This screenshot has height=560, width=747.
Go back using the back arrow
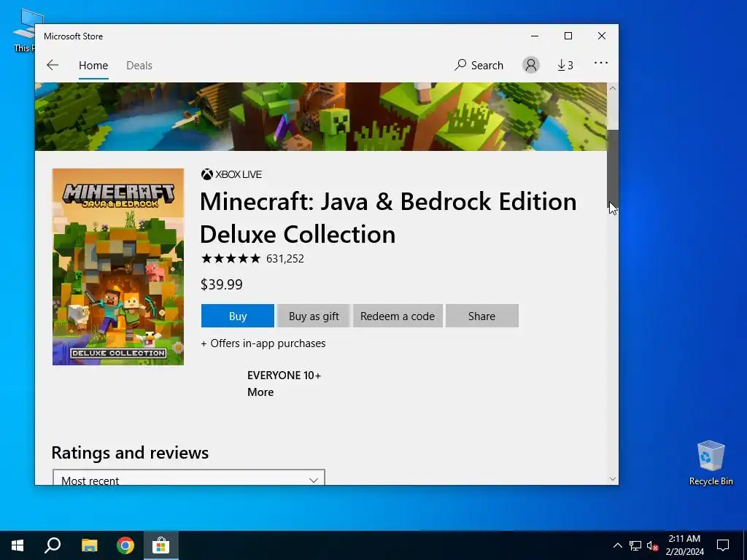(x=53, y=65)
